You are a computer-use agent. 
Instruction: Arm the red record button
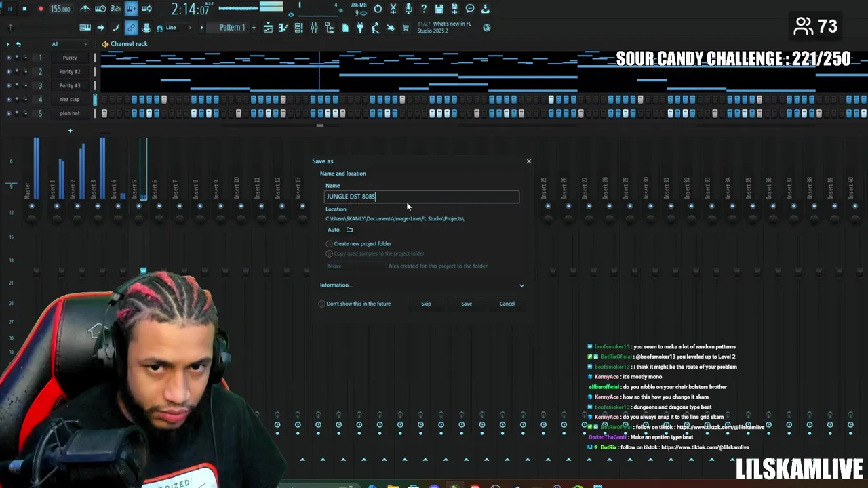point(40,9)
